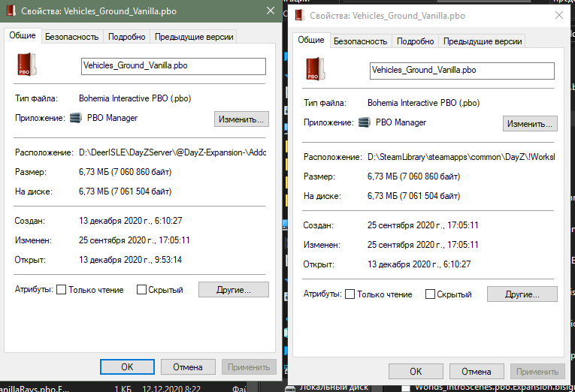
Task: Enable "Скрытый" checkbox in the right window
Action: click(430, 294)
